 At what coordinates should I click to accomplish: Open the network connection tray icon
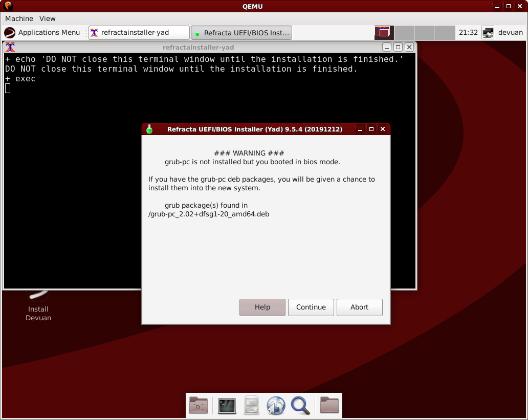pyautogui.click(x=488, y=33)
